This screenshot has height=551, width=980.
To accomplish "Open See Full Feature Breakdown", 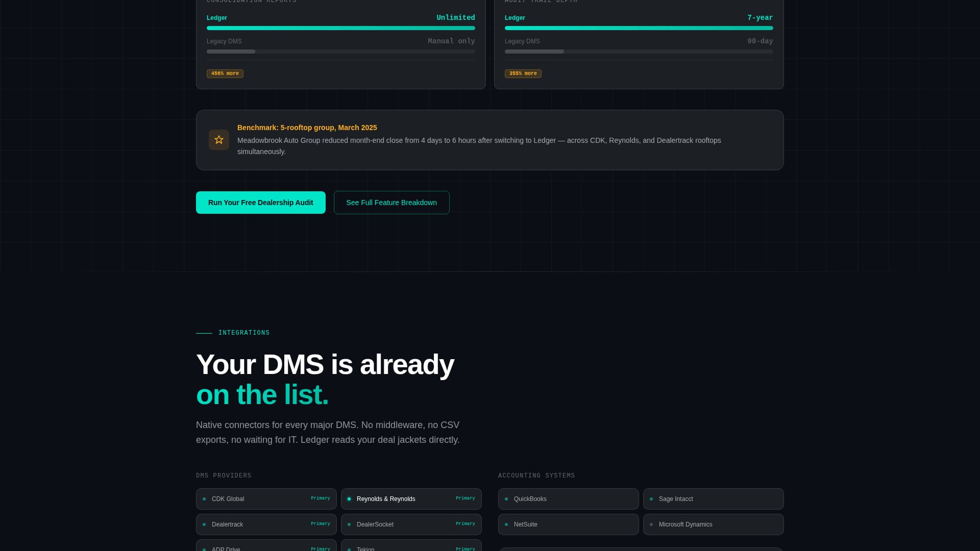I will click(x=391, y=203).
